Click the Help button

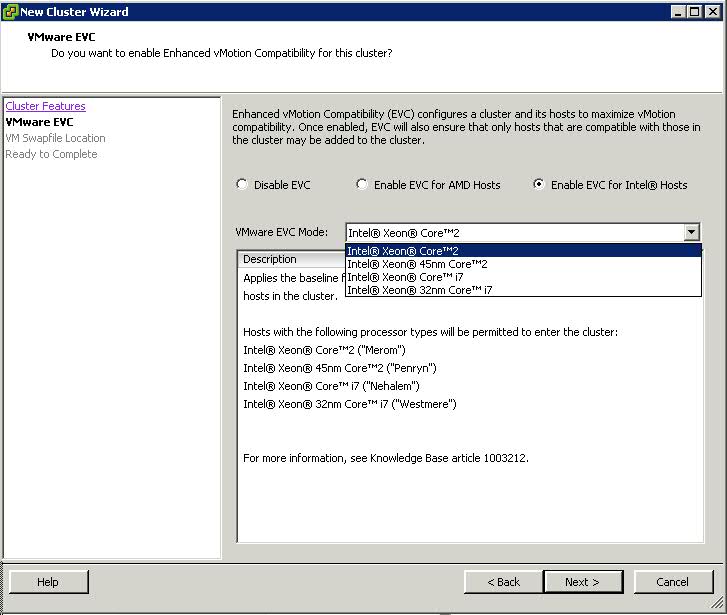(48, 582)
